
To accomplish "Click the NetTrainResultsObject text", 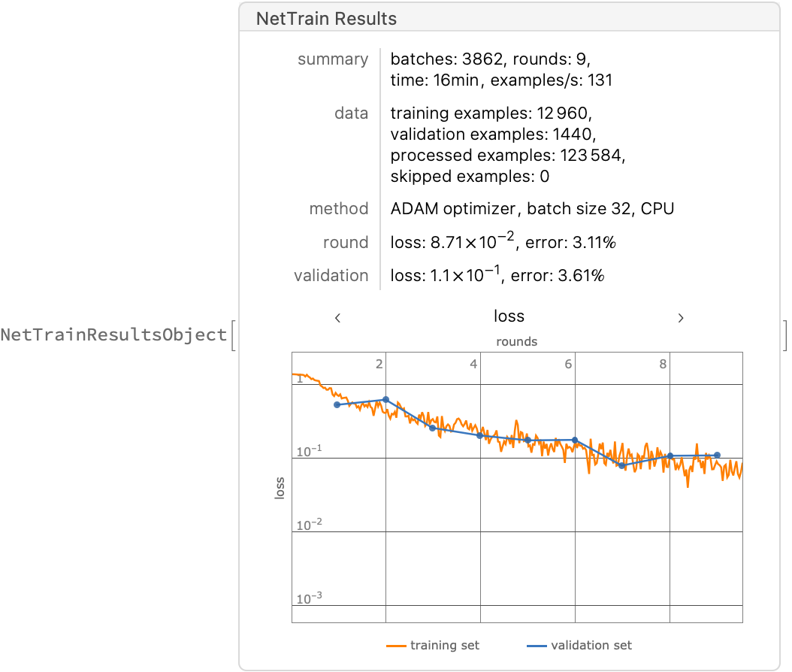I will 113,334.
